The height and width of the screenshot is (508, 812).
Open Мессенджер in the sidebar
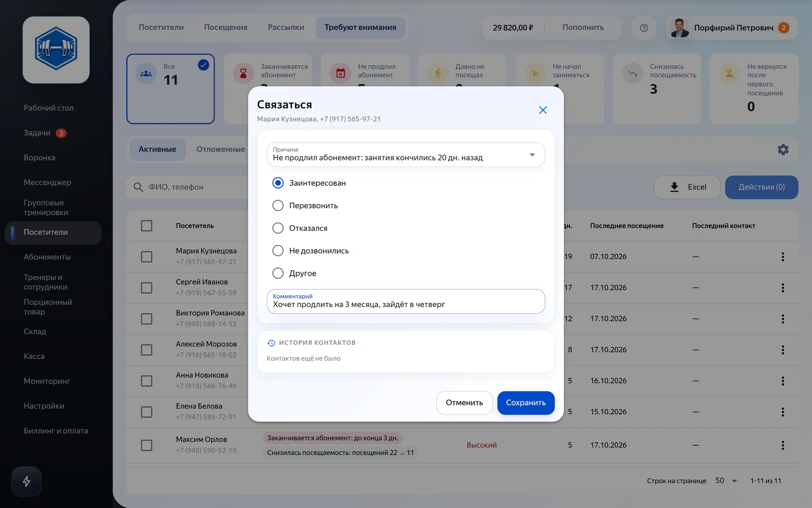(47, 183)
